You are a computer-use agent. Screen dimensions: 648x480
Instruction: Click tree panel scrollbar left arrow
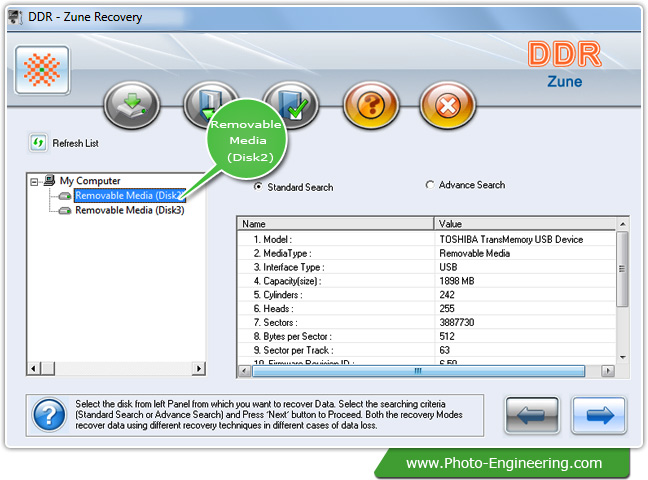(x=34, y=368)
